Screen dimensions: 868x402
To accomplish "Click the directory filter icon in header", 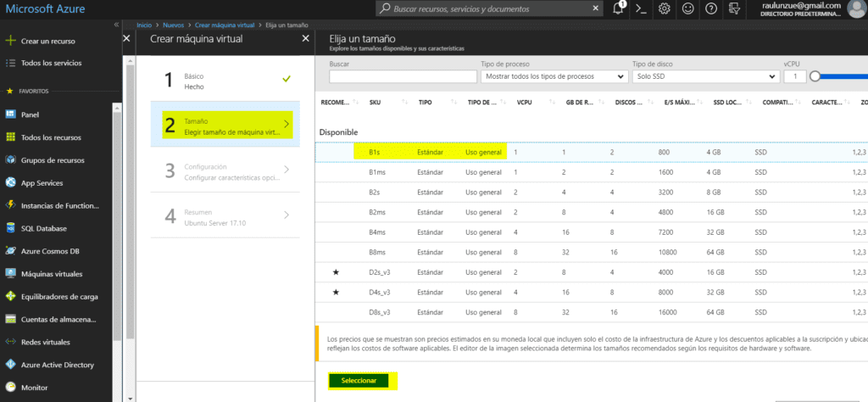I will pos(735,8).
